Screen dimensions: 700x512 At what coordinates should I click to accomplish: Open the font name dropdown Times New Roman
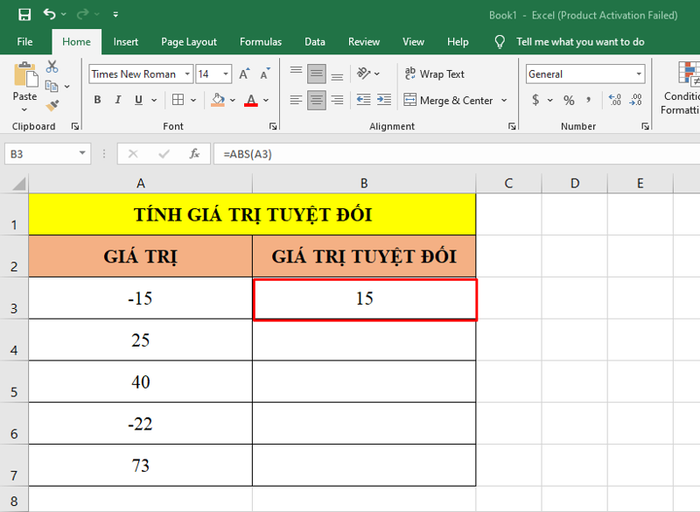(188, 74)
